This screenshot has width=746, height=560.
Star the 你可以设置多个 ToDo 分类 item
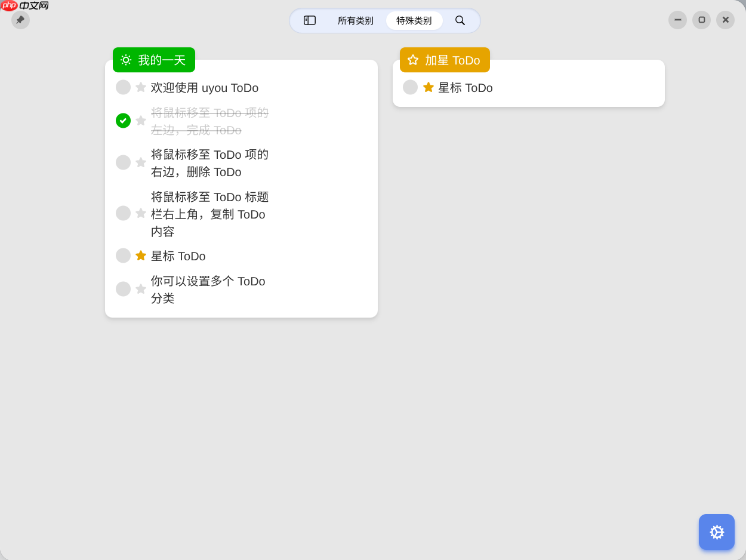(140, 289)
